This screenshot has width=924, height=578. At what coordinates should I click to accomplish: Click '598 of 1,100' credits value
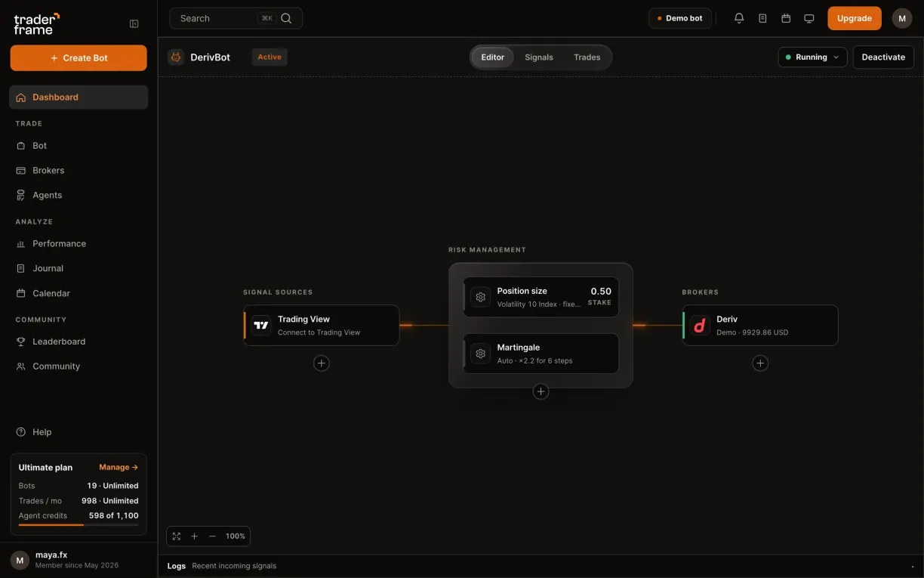coord(114,515)
